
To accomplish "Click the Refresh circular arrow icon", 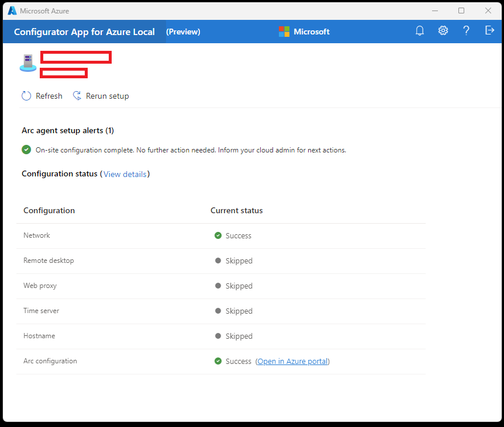I will point(26,96).
